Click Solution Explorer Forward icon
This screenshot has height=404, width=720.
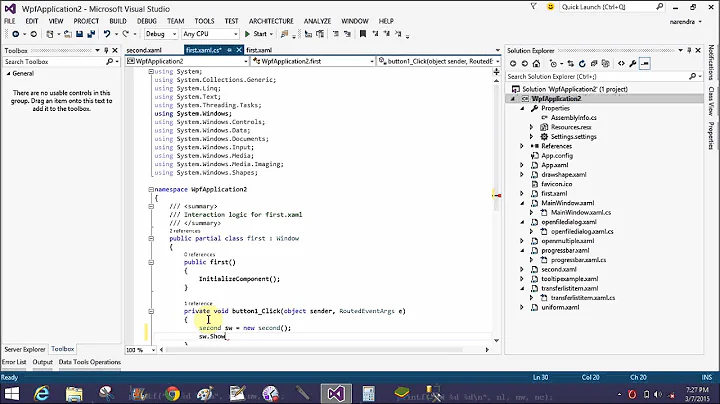(x=524, y=64)
